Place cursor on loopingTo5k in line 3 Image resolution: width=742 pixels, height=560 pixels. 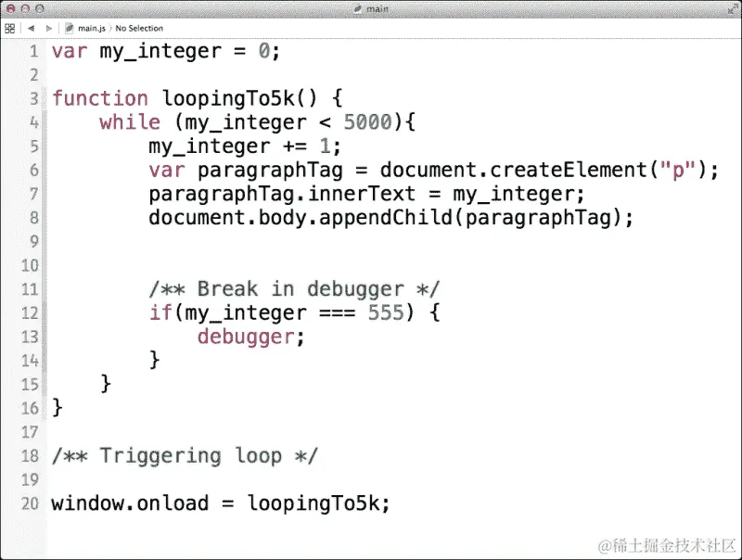(229, 98)
